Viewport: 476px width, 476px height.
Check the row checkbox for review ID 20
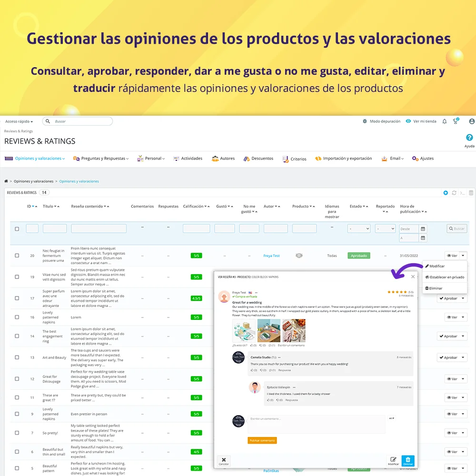(x=17, y=255)
